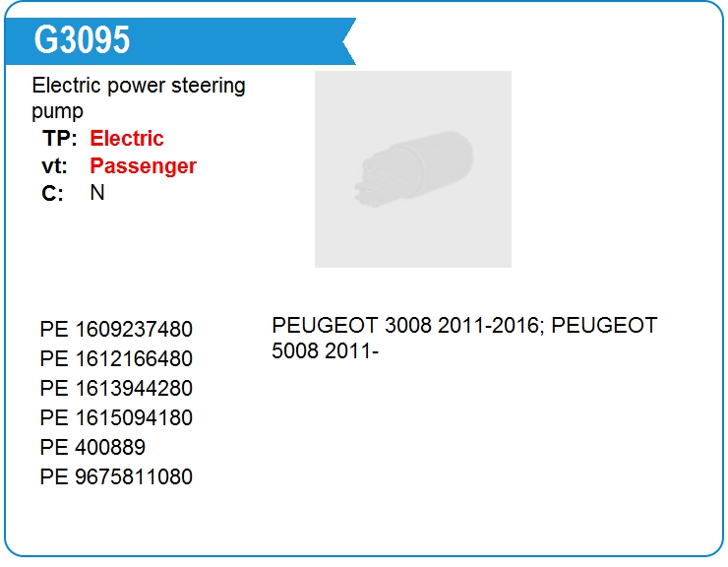Click cross reference PE 1613944280
728x567 pixels.
pos(116,389)
